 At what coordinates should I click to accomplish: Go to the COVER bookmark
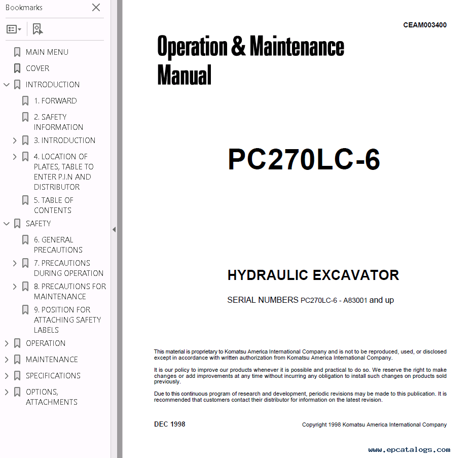coord(38,68)
